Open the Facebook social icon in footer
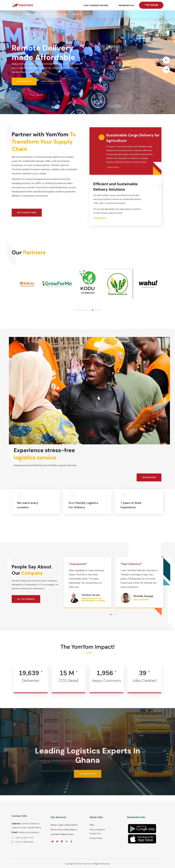This screenshot has width=175, height=868. 52,841
